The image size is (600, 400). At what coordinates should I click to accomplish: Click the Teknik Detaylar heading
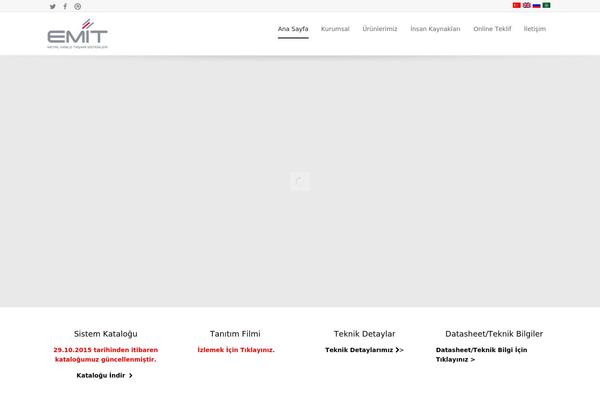tap(364, 334)
